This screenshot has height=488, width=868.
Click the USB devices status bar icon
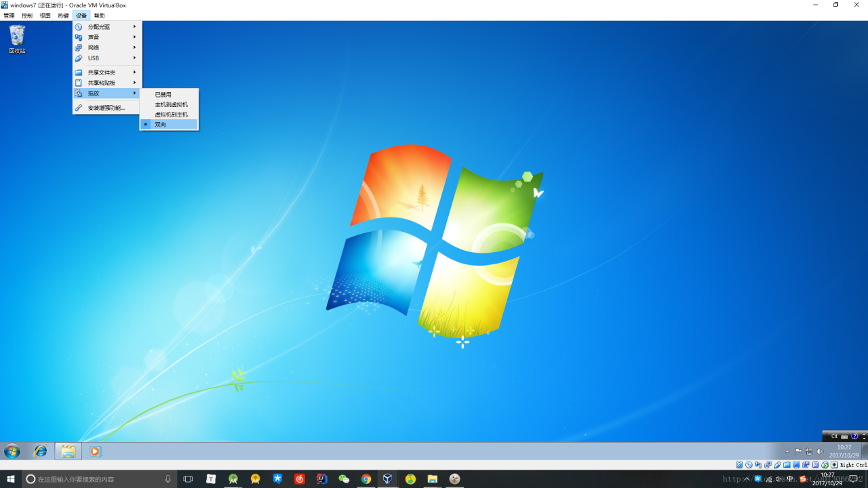pyautogui.click(x=777, y=465)
